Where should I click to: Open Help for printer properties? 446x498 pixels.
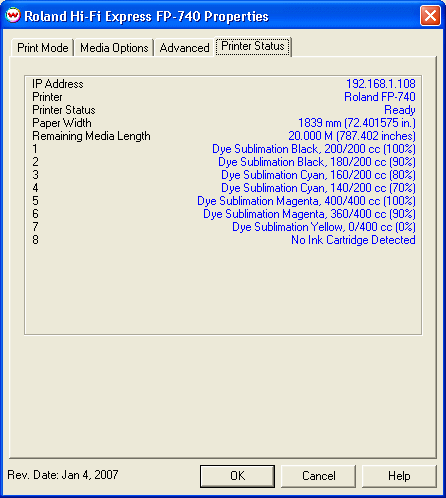click(399, 476)
